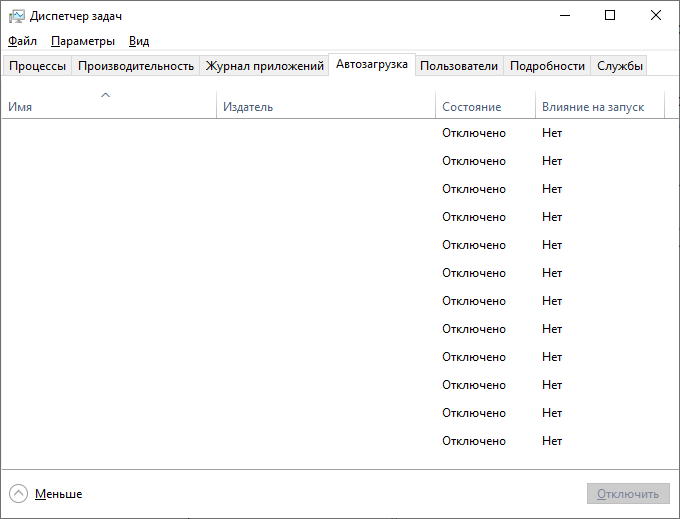Image resolution: width=680 pixels, height=519 pixels.
Task: Collapse view with the Меньше arrow icon
Action: 18,493
